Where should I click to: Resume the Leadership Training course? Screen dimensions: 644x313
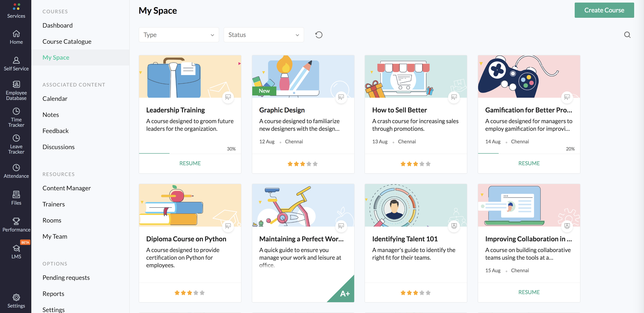190,163
